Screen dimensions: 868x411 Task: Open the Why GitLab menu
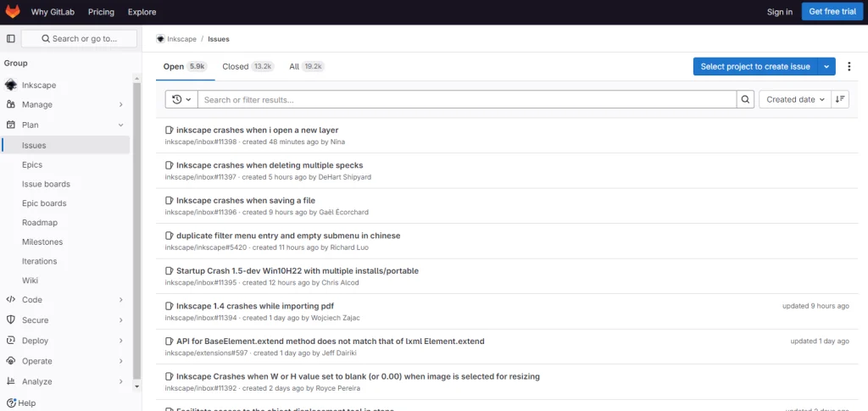[x=53, y=12]
